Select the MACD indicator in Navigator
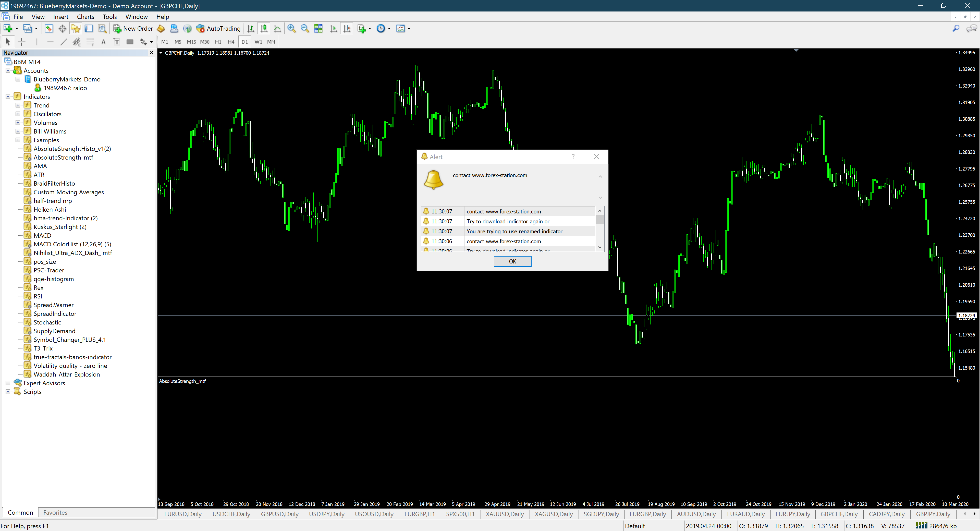The height and width of the screenshot is (531, 980). pos(42,236)
